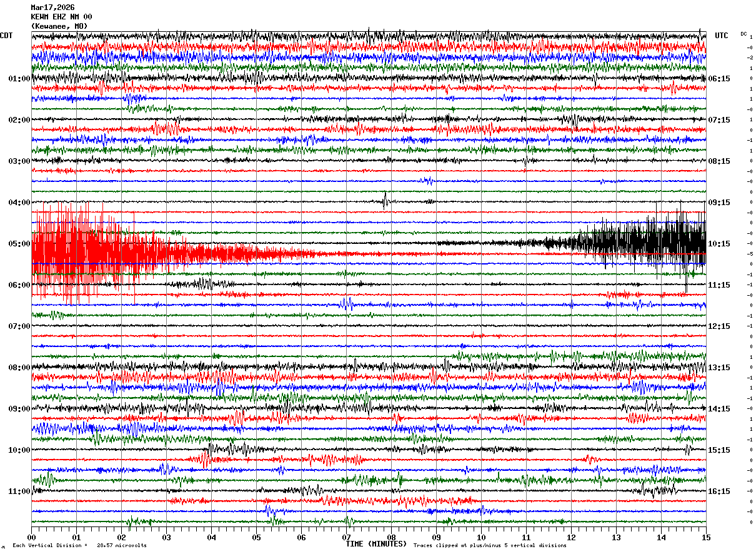Screen dimensions: 756x554
Task: Select the 07:00 CDT row label
Action: [x=19, y=326]
